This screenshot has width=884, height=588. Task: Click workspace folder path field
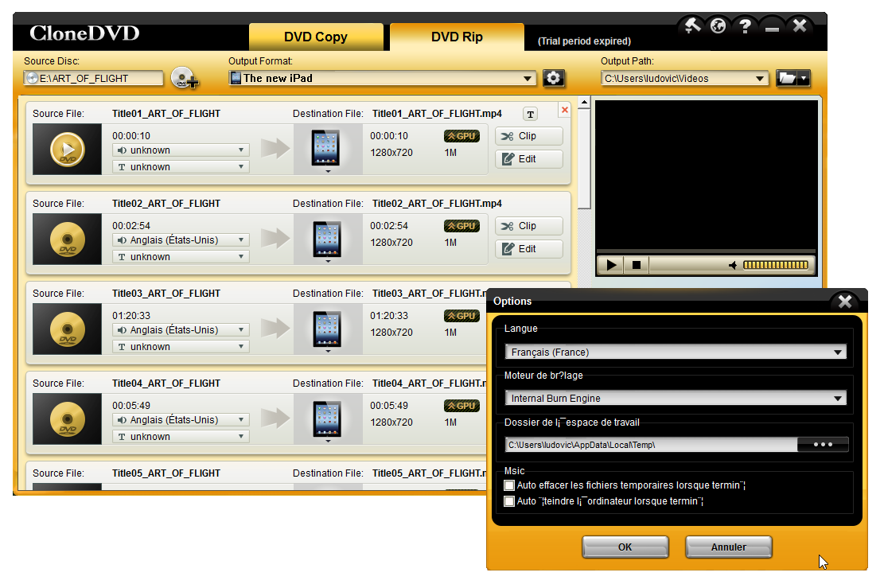pyautogui.click(x=651, y=445)
